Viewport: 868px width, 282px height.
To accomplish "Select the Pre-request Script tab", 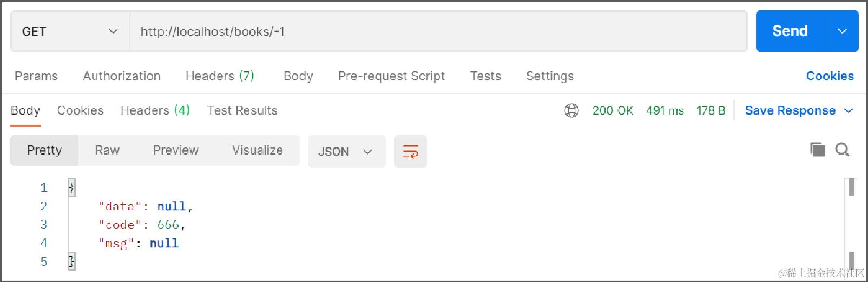I will (x=391, y=76).
